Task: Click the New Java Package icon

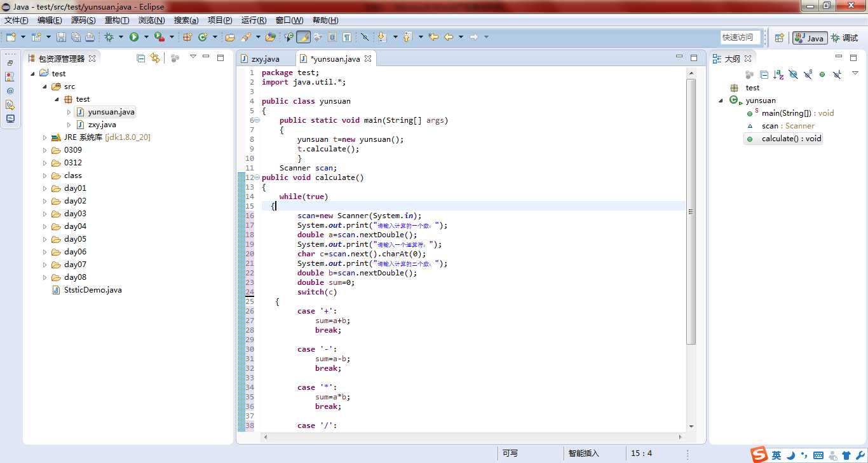Action: 187,37
